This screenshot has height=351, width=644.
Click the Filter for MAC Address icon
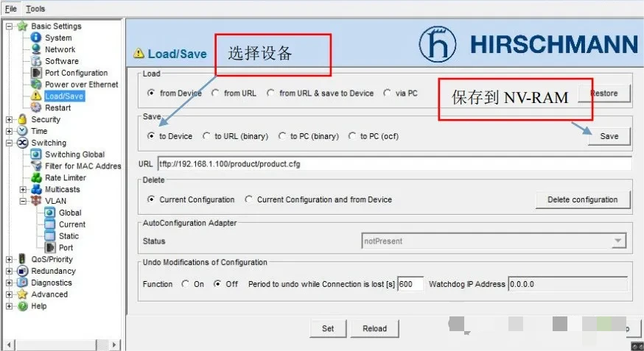pyautogui.click(x=36, y=166)
